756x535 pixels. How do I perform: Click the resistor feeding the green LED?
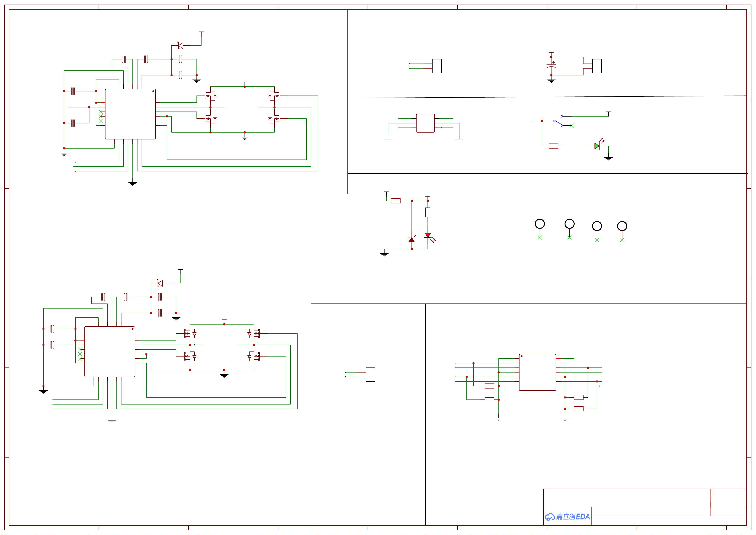click(x=554, y=146)
